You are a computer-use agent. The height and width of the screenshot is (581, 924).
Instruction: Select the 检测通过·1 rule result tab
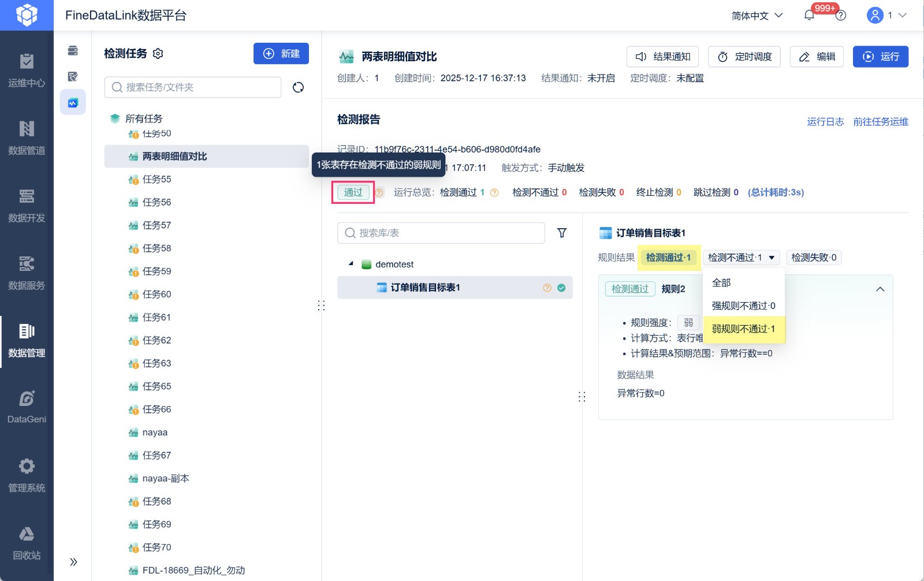tap(668, 258)
